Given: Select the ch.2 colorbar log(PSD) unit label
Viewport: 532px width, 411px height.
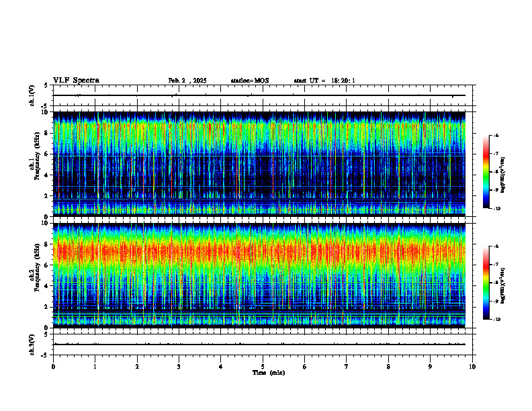Looking at the screenshot, I should tap(503, 285).
